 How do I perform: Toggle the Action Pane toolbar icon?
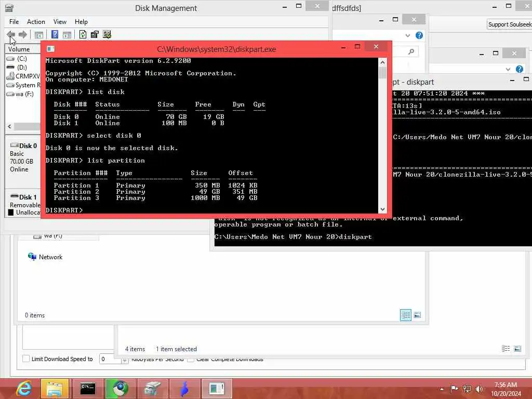pos(67,34)
